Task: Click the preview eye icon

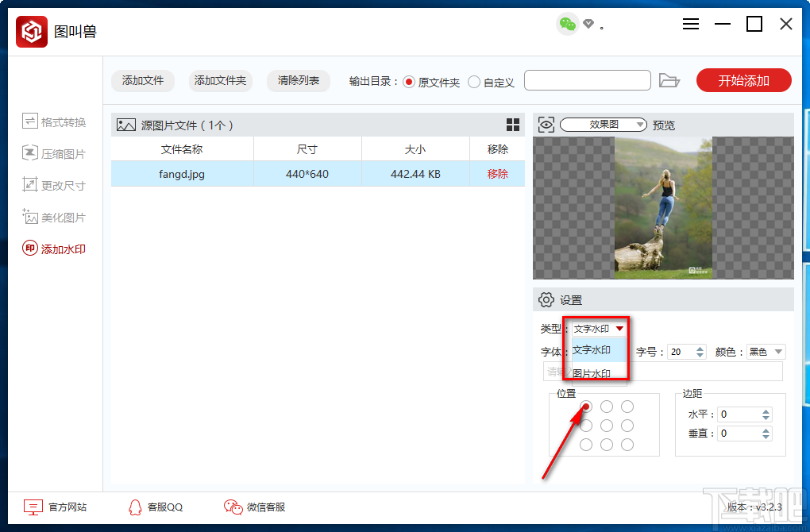Action: [x=546, y=125]
